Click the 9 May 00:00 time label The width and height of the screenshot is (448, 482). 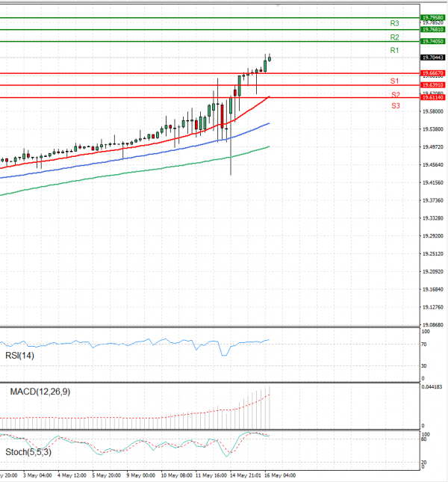coord(141,475)
